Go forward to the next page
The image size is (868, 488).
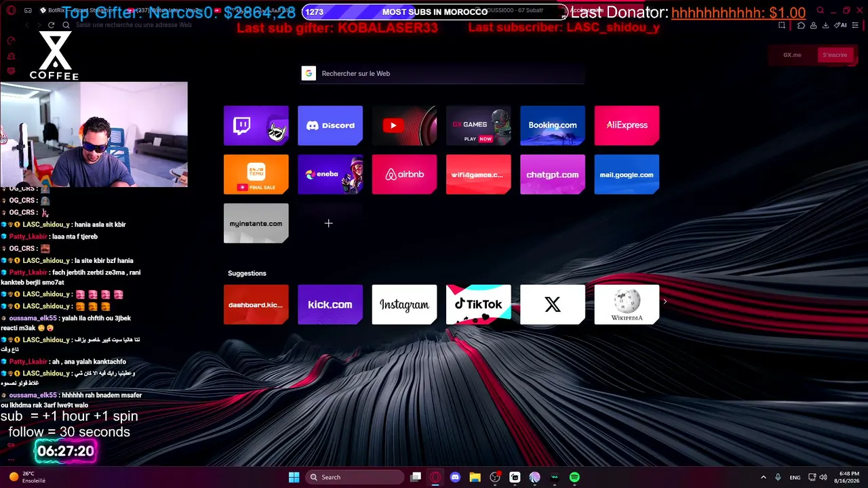[x=38, y=25]
